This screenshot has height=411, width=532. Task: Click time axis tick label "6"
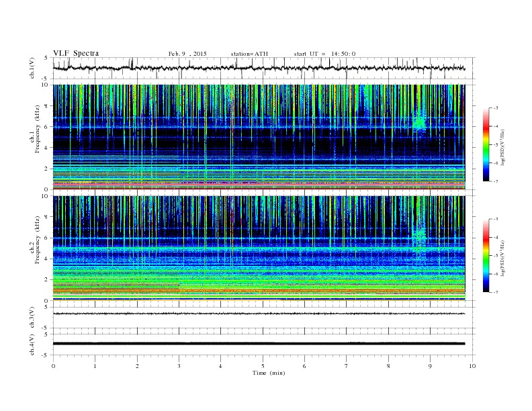coord(304,366)
